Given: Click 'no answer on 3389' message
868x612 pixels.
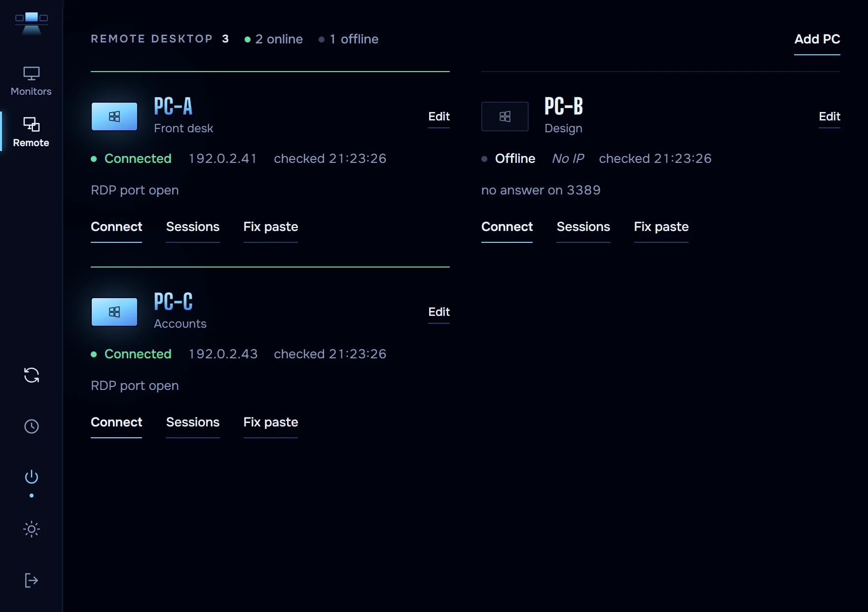Looking at the screenshot, I should point(541,190).
